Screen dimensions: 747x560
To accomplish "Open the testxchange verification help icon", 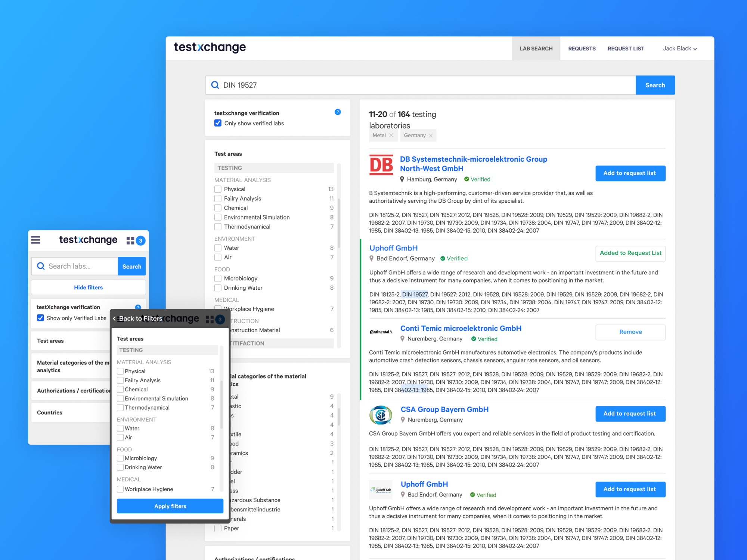I will (x=338, y=112).
